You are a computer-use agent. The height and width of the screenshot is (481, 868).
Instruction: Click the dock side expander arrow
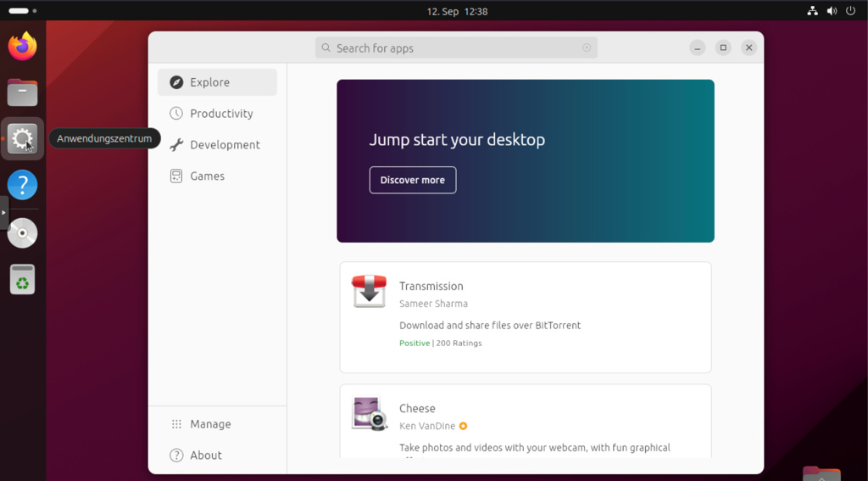[4, 212]
